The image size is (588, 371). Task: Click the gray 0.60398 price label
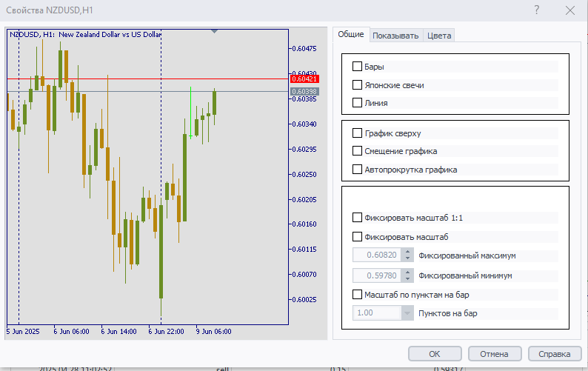tap(304, 92)
